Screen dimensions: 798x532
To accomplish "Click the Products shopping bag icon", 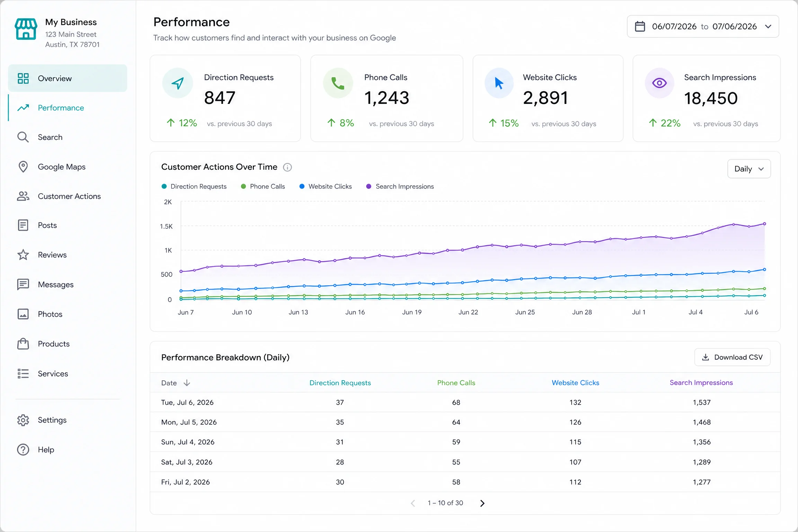I will tap(23, 344).
